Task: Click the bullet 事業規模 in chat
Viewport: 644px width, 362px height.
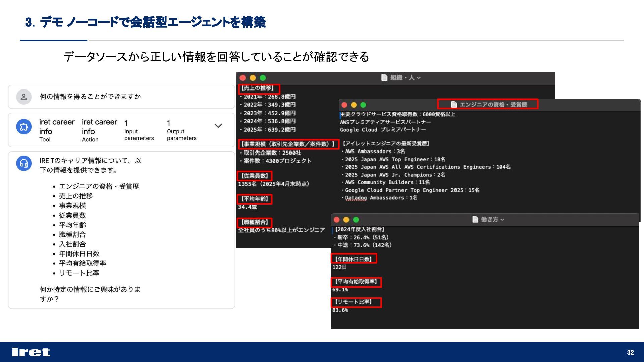Action: (x=72, y=206)
